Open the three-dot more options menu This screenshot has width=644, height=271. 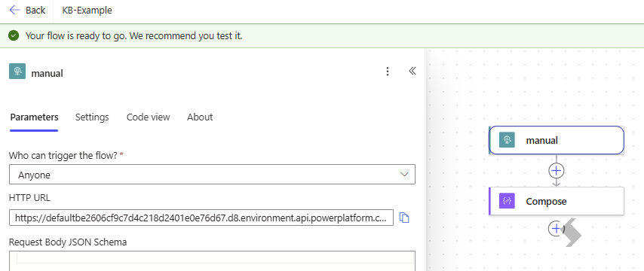click(388, 72)
